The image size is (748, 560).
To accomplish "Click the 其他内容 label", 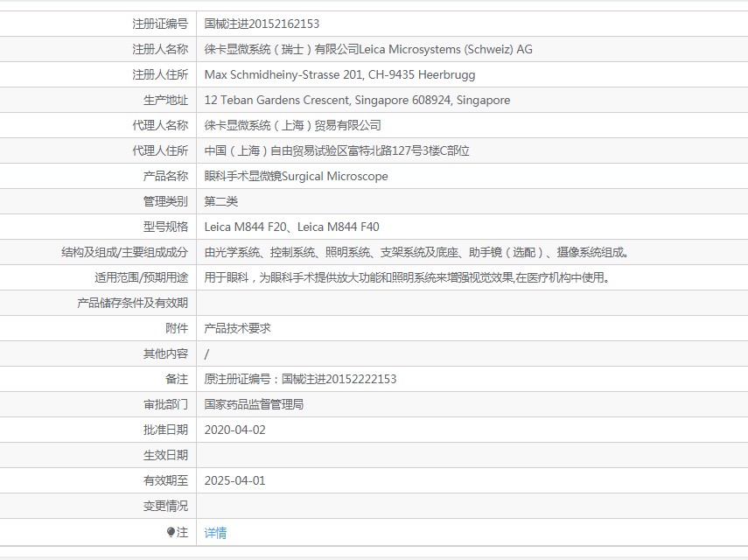I will pos(165,353).
